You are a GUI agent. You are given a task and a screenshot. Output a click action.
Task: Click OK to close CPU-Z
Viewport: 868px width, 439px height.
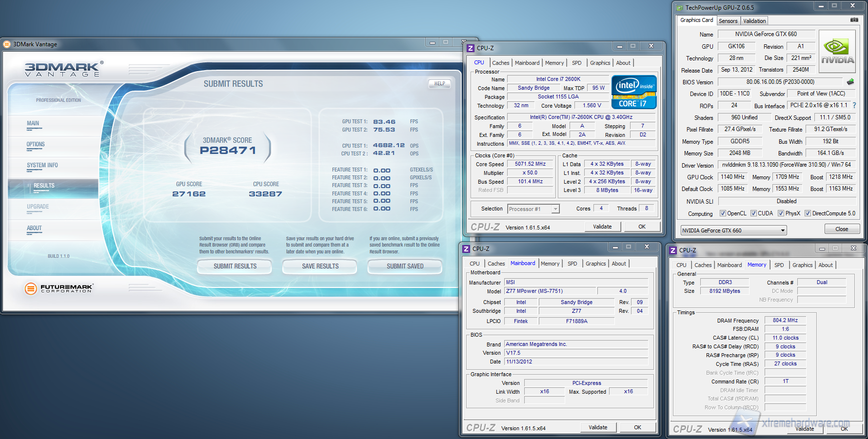tap(642, 226)
